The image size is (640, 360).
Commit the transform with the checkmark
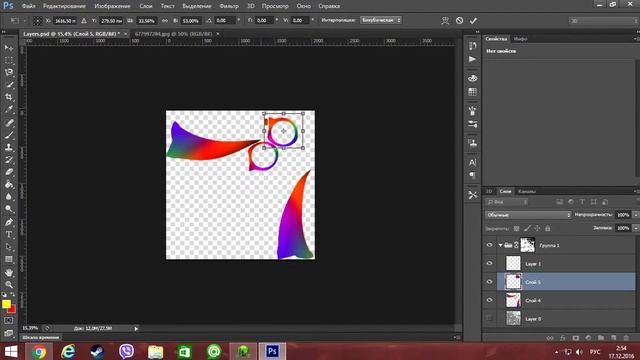tap(473, 20)
